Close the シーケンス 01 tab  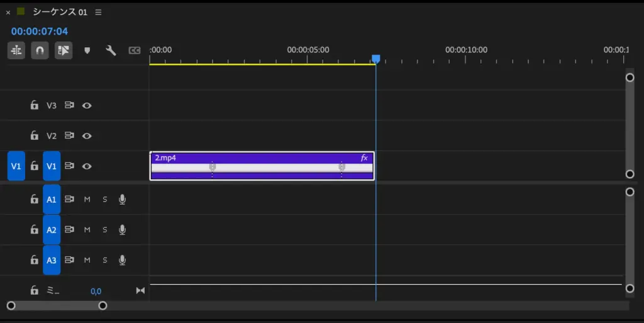8,13
